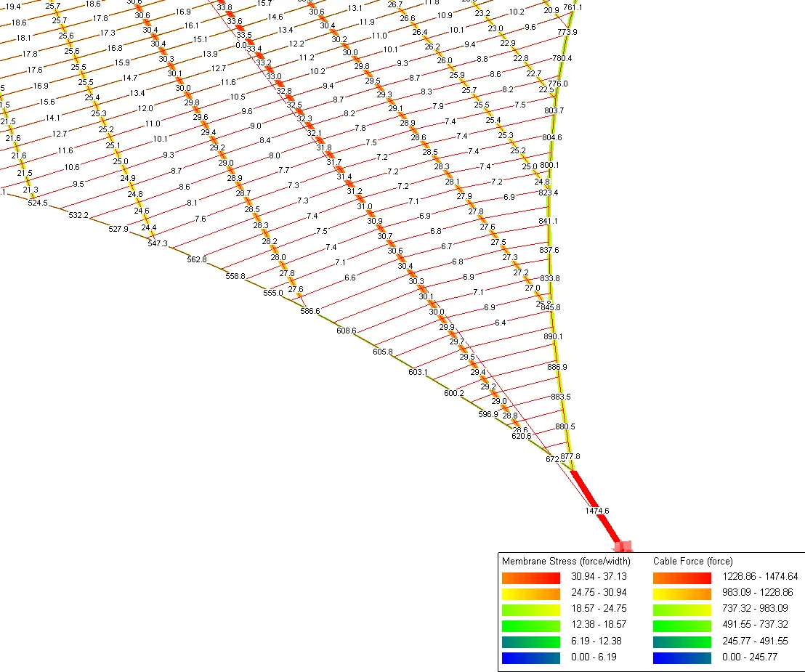This screenshot has width=805, height=672.
Task: Click the blue 0.00 - 6.19 membrane swatch
Action: point(531,657)
